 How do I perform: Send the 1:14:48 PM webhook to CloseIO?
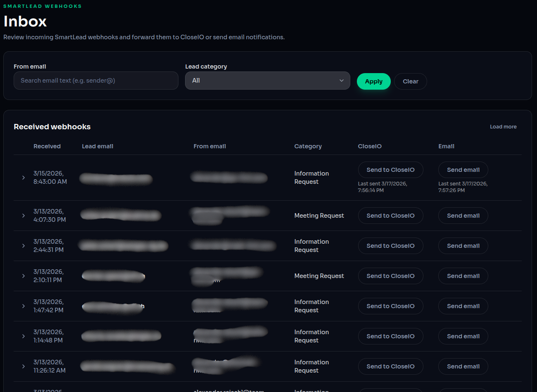391,336
